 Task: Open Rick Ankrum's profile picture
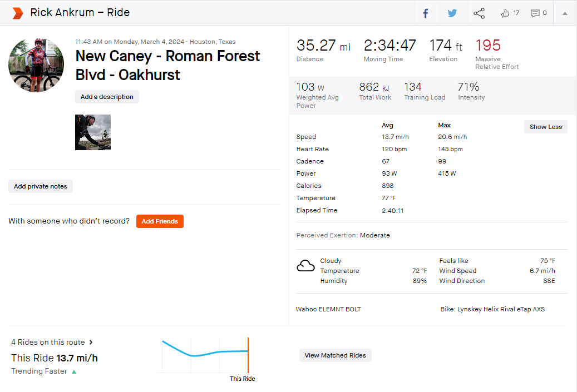36,64
